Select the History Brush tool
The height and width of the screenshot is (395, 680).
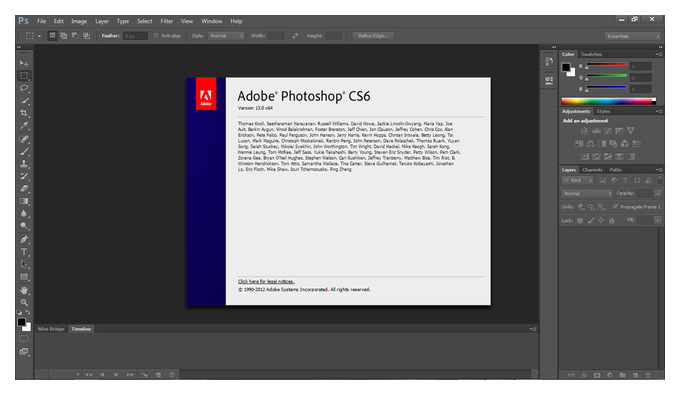[24, 176]
